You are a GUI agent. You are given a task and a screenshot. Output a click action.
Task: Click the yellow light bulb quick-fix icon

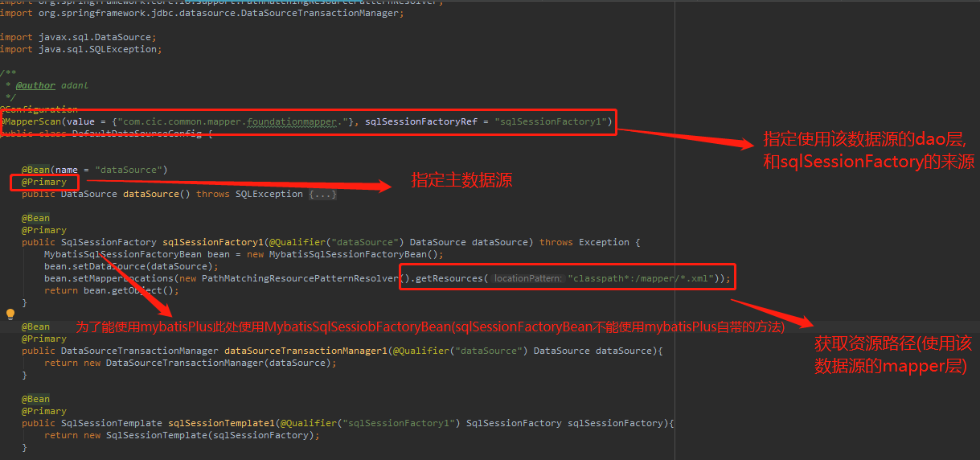[10, 314]
